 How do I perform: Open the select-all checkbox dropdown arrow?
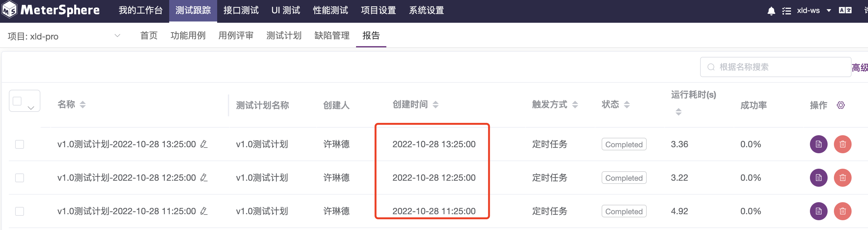(31, 108)
